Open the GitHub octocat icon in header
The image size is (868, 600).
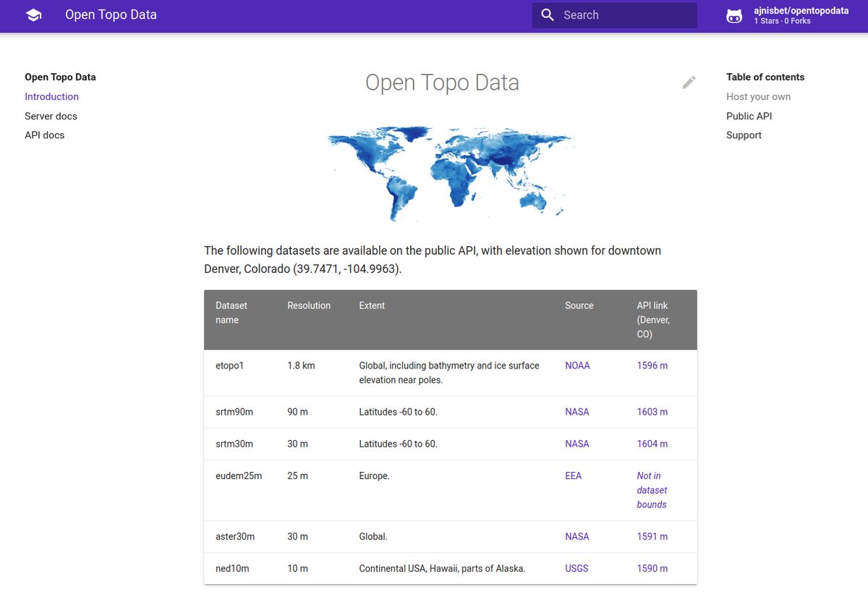point(733,14)
